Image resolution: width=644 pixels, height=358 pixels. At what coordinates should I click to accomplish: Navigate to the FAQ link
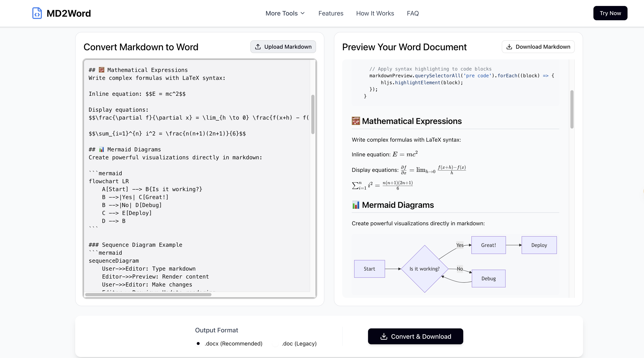(x=412, y=13)
